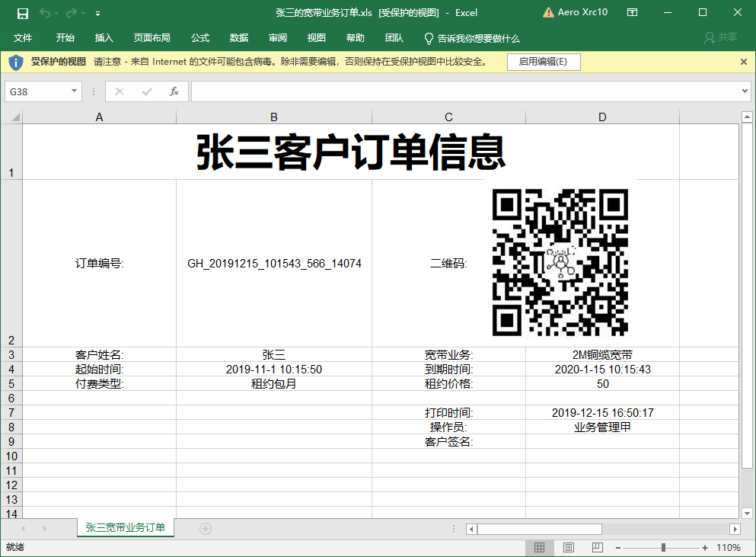Select column C header
This screenshot has height=557, width=756.
[448, 117]
